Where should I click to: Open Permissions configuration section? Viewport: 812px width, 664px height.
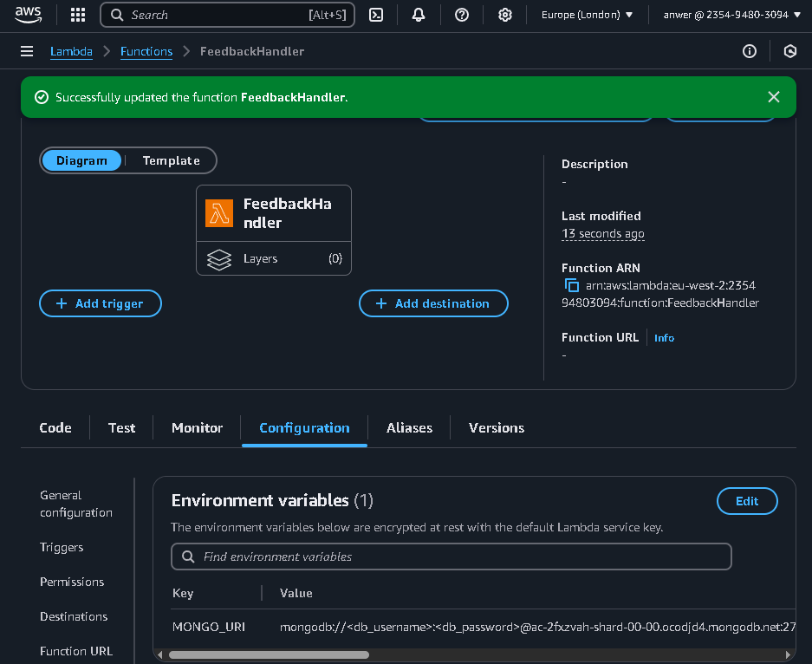coord(72,583)
